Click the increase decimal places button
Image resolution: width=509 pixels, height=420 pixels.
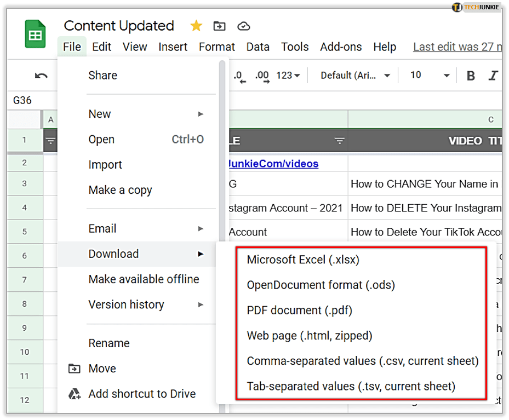tap(262, 76)
